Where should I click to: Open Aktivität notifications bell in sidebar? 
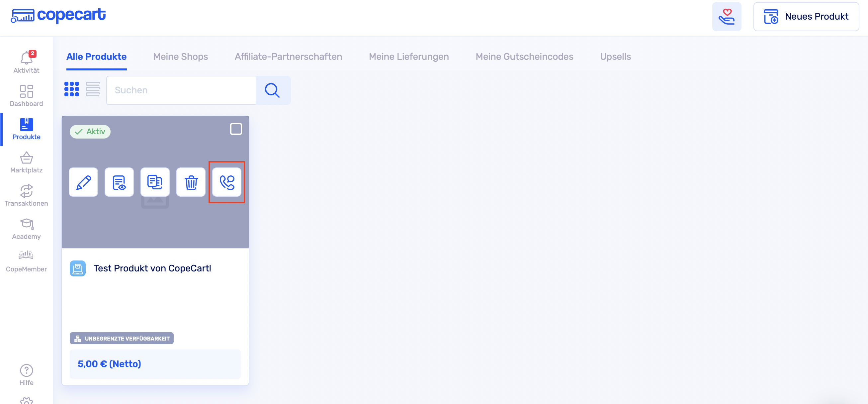click(x=26, y=62)
